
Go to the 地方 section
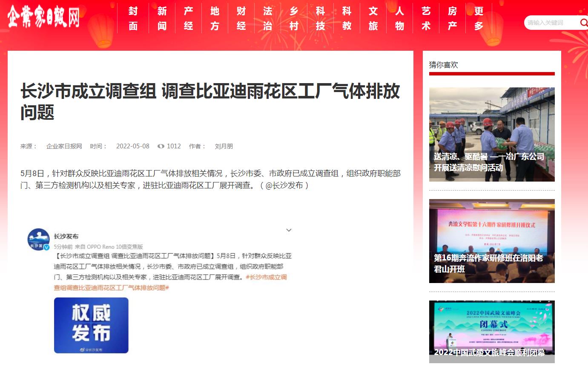click(215, 18)
